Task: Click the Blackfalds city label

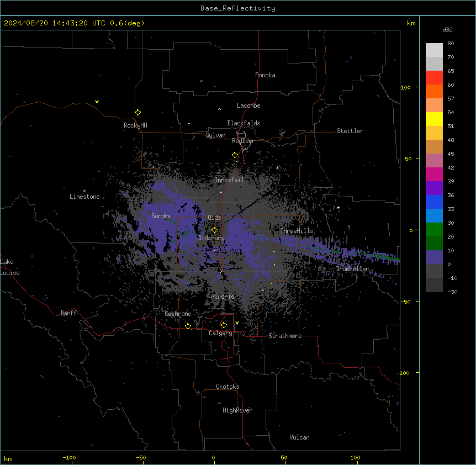Action: [244, 123]
